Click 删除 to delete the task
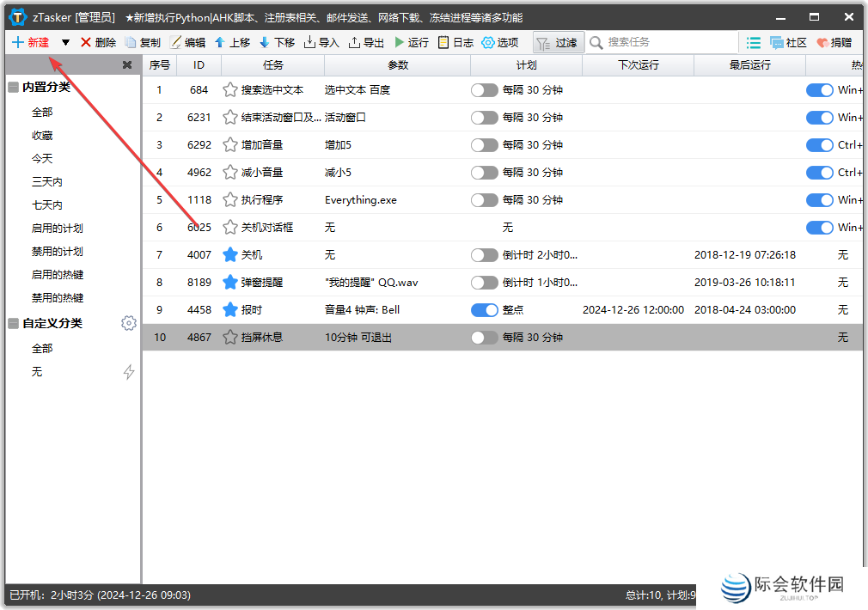Image resolution: width=868 pixels, height=610 pixels. 100,42
